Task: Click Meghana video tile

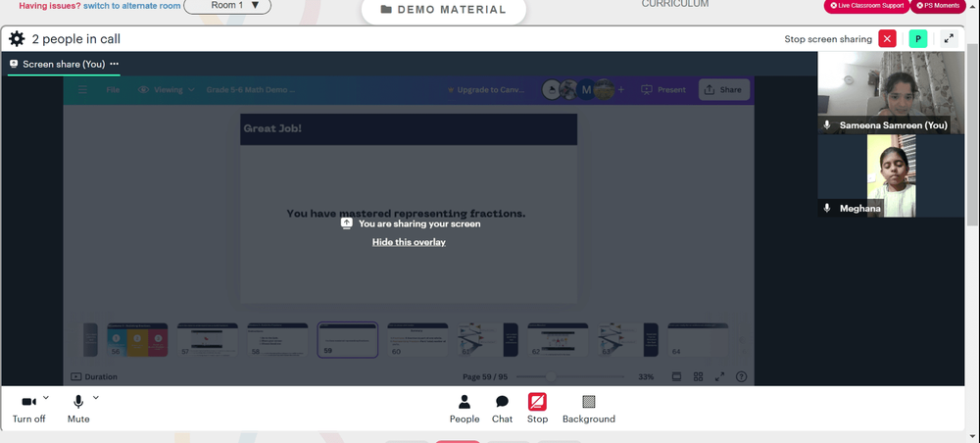Action: pos(891,176)
